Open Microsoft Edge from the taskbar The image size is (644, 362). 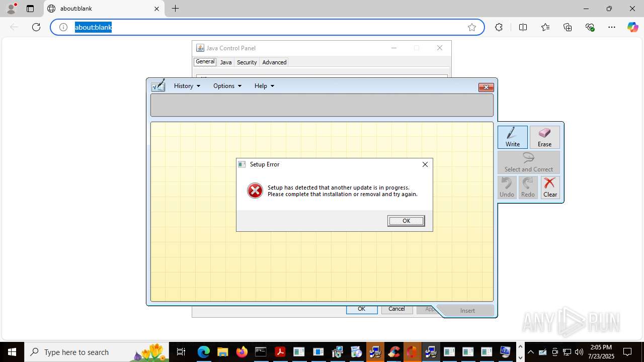203,352
